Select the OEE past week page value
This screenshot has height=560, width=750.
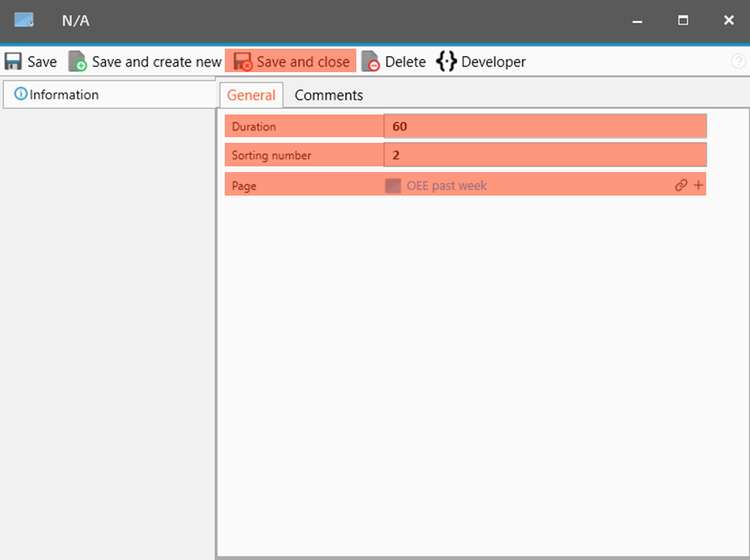446,186
